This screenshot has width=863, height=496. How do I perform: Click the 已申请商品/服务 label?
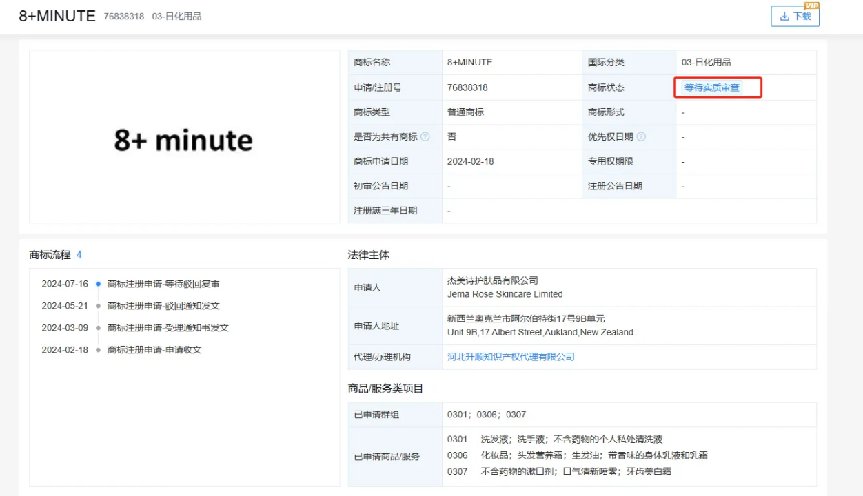tap(386, 456)
